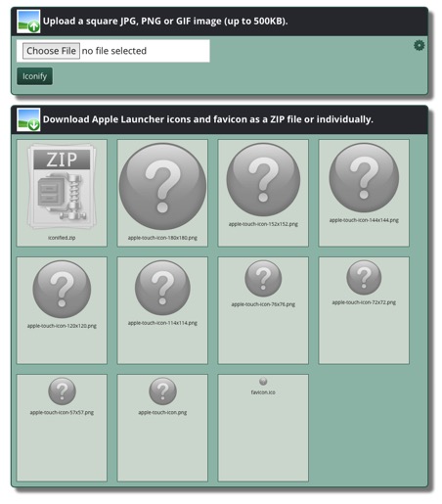Select the apple-touch-icon-180x180.png icon
Image resolution: width=442 pixels, height=504 pixels.
[162, 187]
